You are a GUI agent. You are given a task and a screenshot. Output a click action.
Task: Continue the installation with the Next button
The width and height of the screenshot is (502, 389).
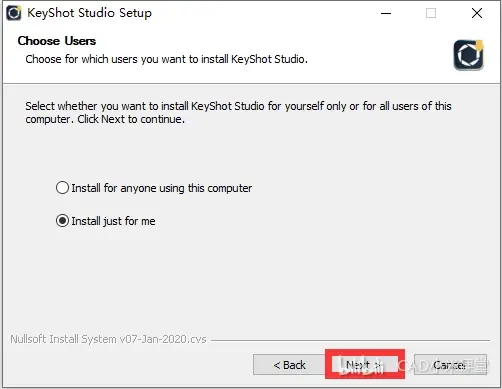click(x=364, y=365)
